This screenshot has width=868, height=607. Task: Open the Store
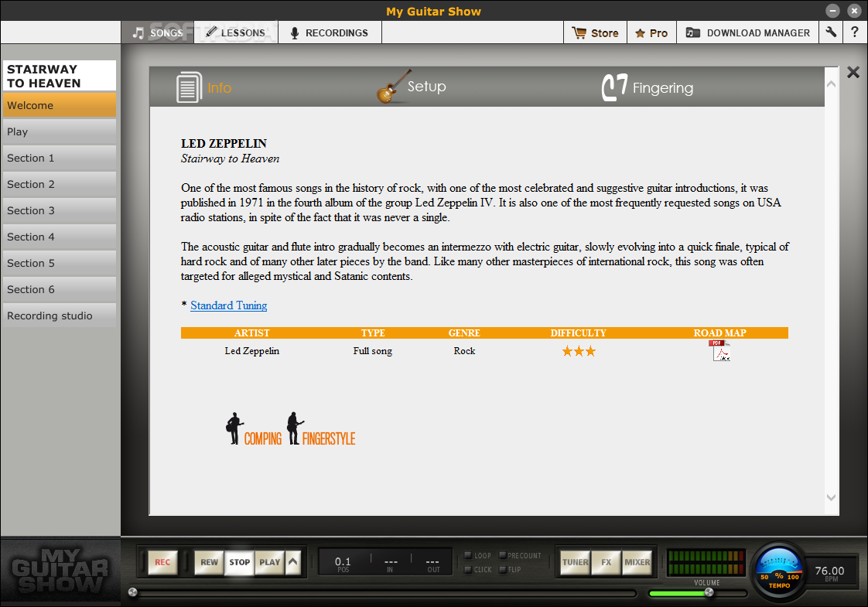[595, 32]
